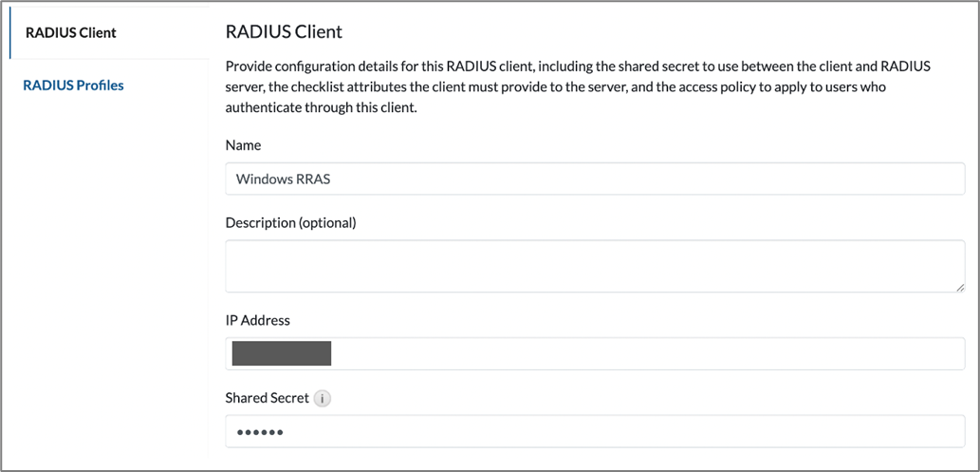Viewport: 980px width, 472px height.
Task: Click the 'RADIUS Client' page heading
Action: [x=284, y=31]
